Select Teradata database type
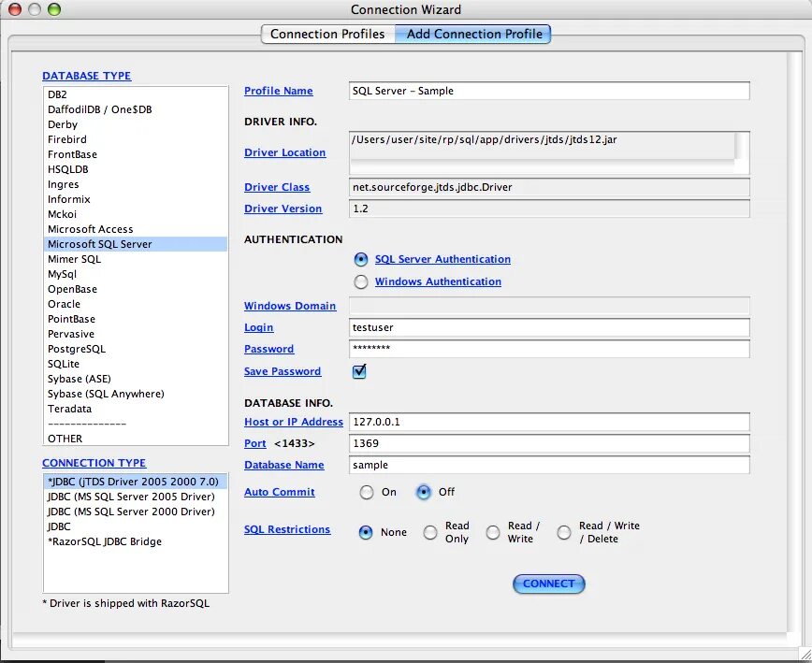 136,409
